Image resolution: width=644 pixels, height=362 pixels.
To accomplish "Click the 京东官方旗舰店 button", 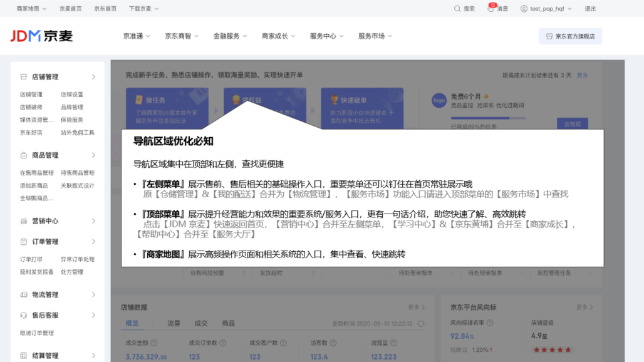I will point(570,36).
